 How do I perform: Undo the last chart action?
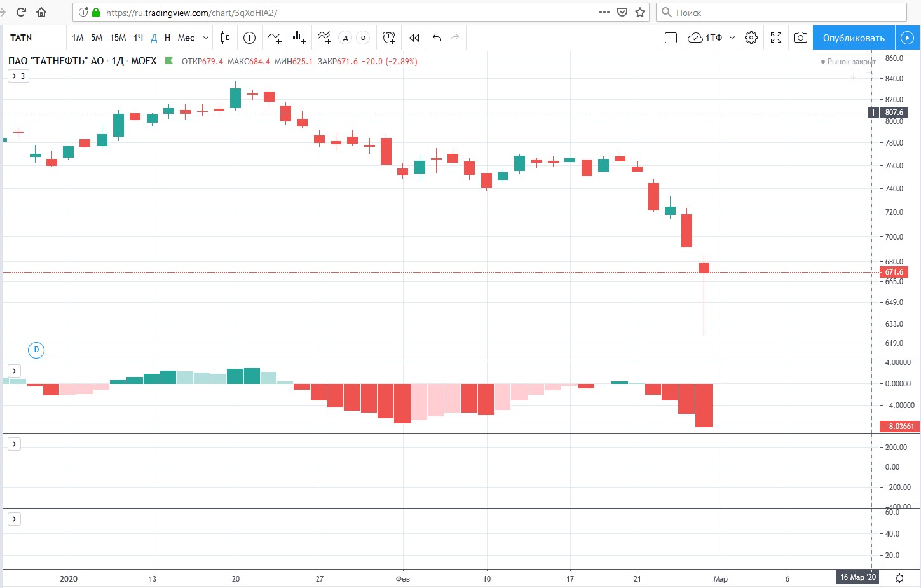click(x=437, y=38)
